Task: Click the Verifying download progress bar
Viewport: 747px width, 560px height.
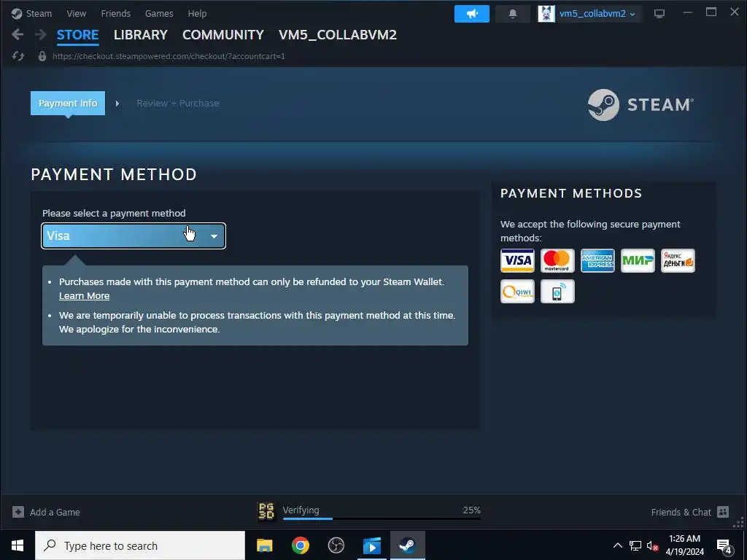Action: (382, 518)
